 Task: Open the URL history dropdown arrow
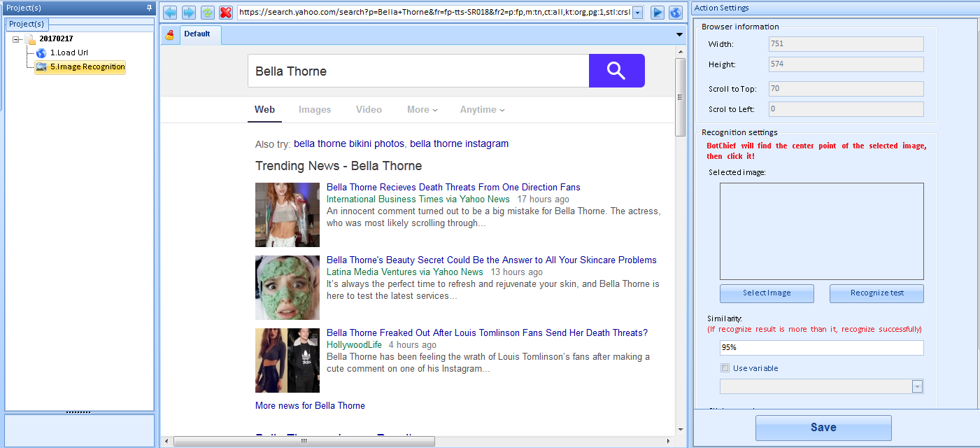(x=637, y=13)
